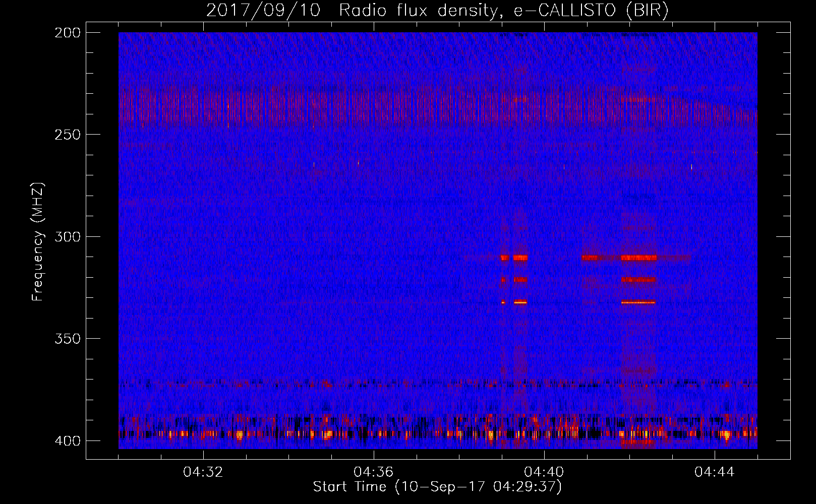Click the '200' frequency tick label
816x504 pixels.
click(x=67, y=33)
